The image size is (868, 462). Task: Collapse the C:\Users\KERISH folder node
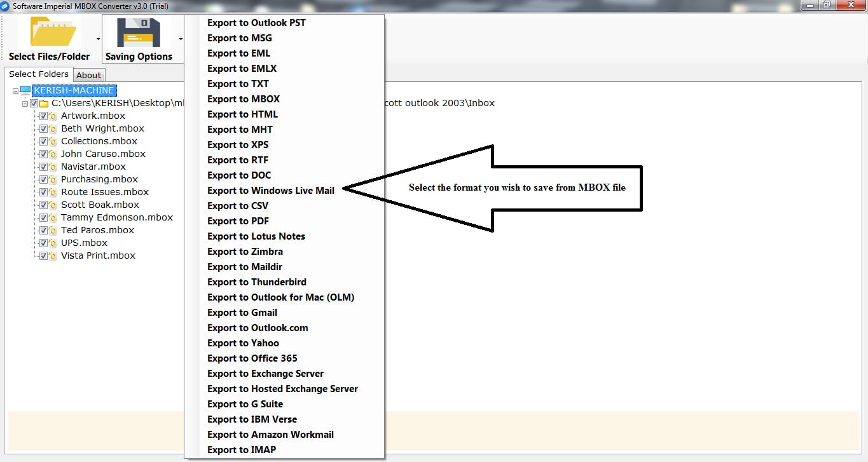point(25,104)
